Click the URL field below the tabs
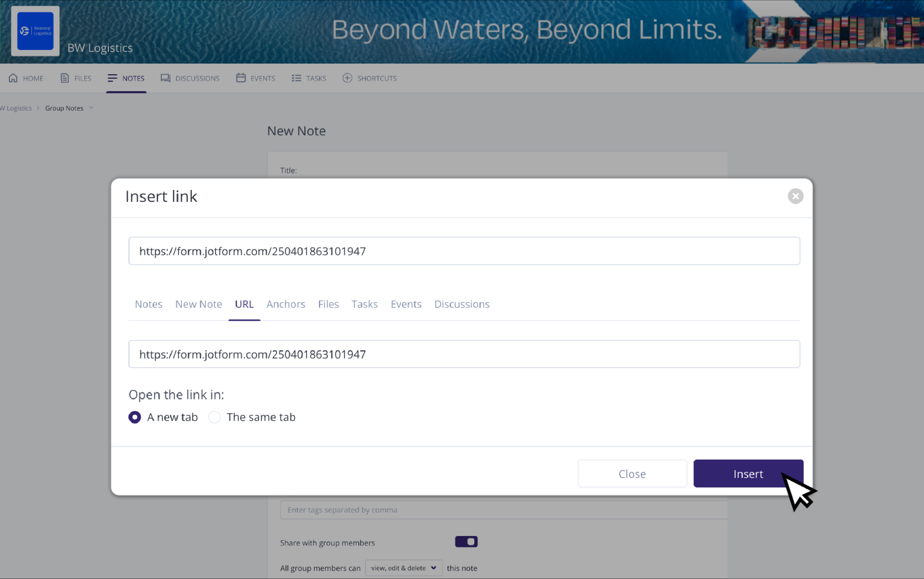 (x=464, y=354)
